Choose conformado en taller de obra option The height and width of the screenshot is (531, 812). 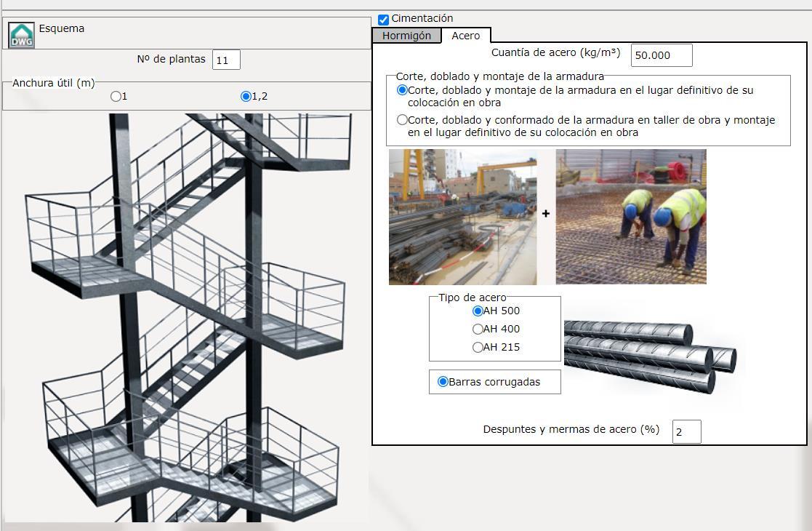[402, 120]
